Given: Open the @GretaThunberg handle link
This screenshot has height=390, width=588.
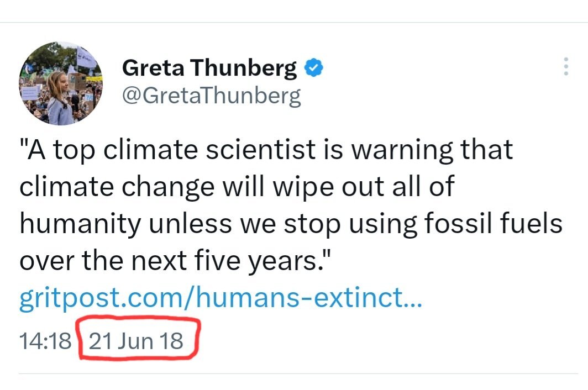Looking at the screenshot, I should click(x=211, y=96).
